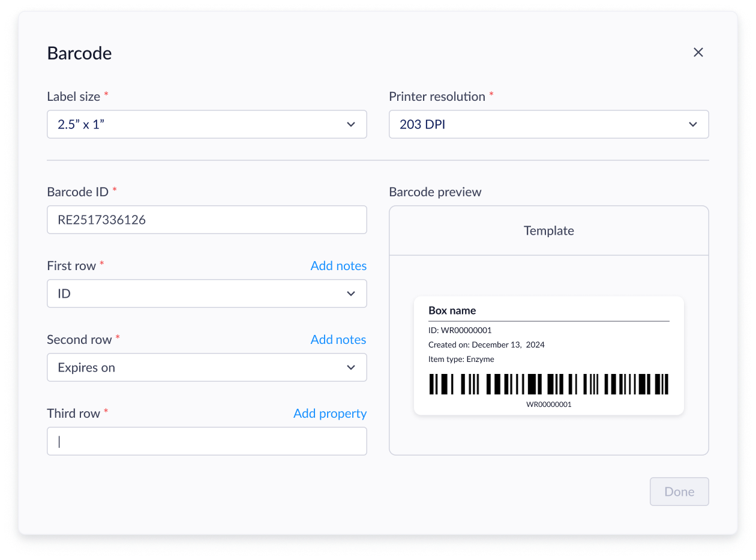
Task: Add notes to the First row
Action: pos(338,265)
